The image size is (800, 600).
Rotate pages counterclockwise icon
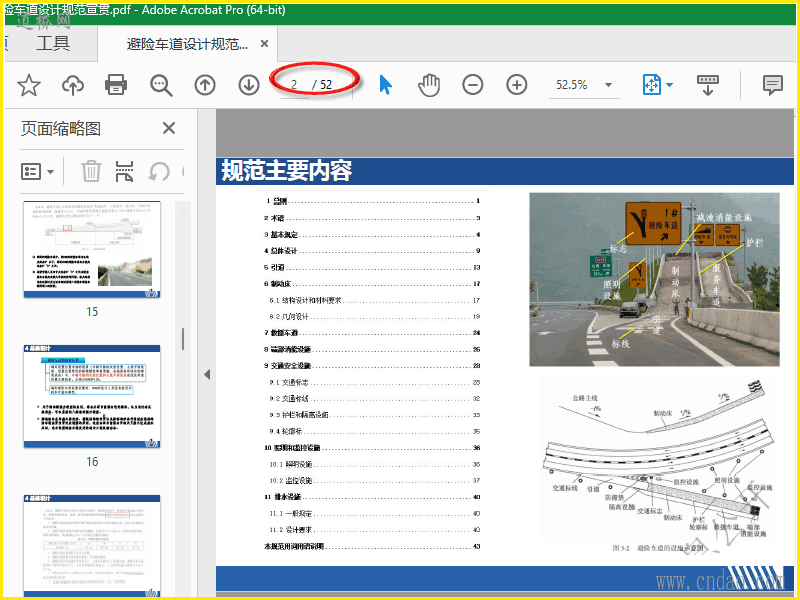[x=159, y=171]
